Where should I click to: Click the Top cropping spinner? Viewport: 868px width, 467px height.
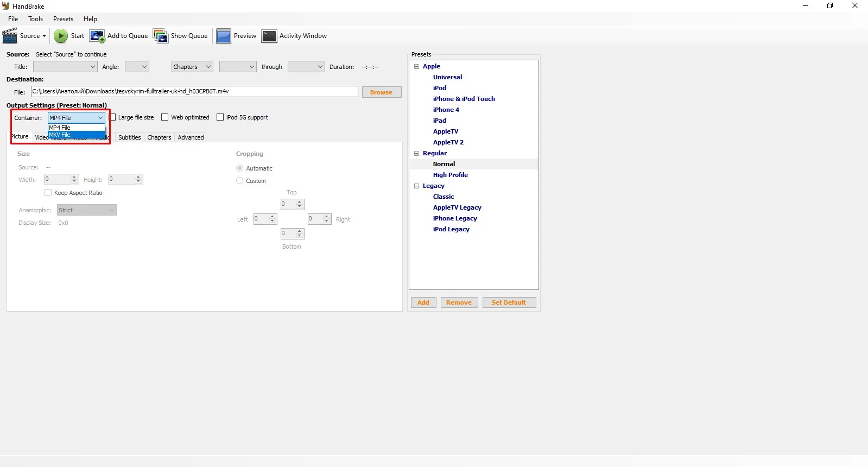click(x=292, y=204)
